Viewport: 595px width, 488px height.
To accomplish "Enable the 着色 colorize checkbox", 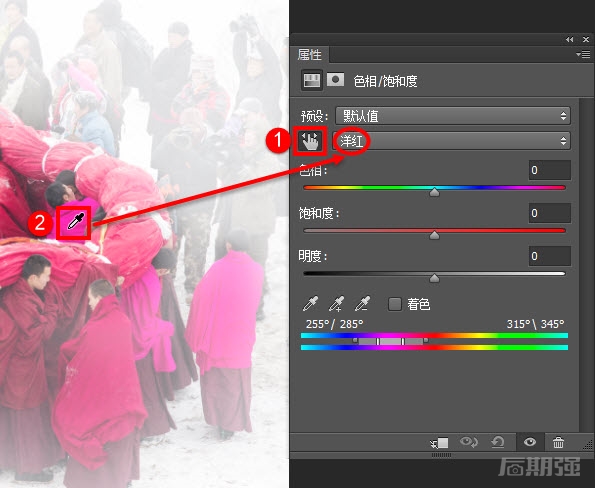I will click(x=395, y=304).
